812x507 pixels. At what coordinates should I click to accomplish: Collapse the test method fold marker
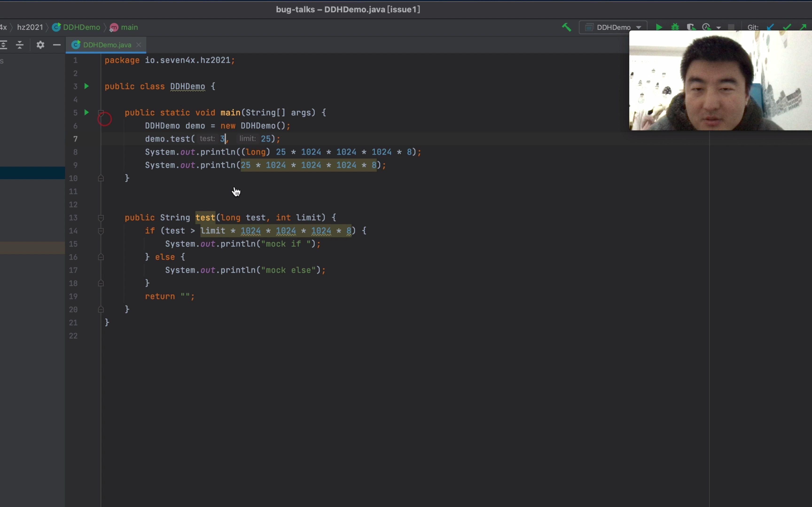point(101,218)
